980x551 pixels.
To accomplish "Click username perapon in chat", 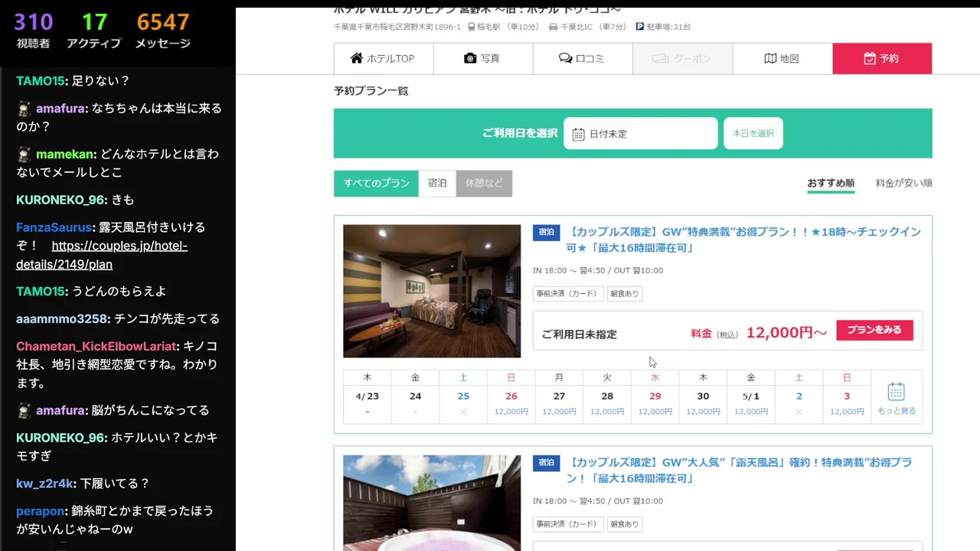I will click(x=41, y=511).
